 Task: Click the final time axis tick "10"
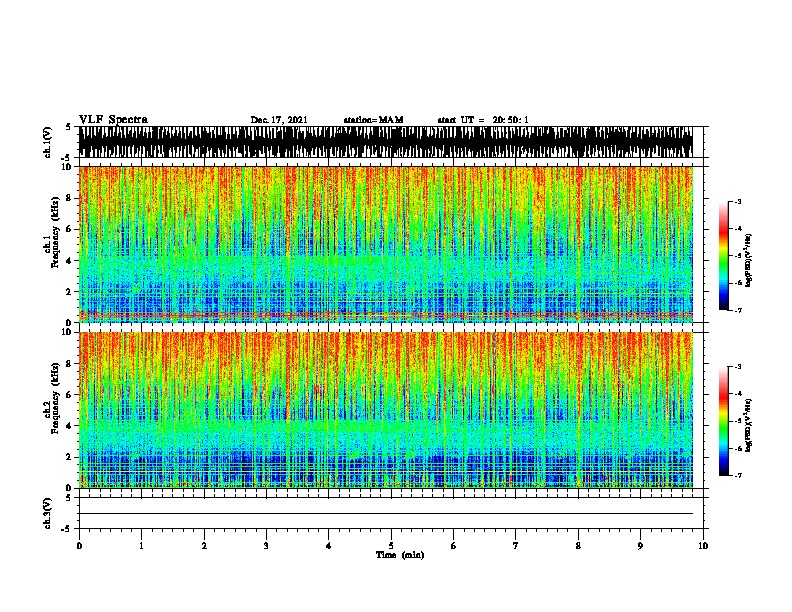[x=703, y=546]
